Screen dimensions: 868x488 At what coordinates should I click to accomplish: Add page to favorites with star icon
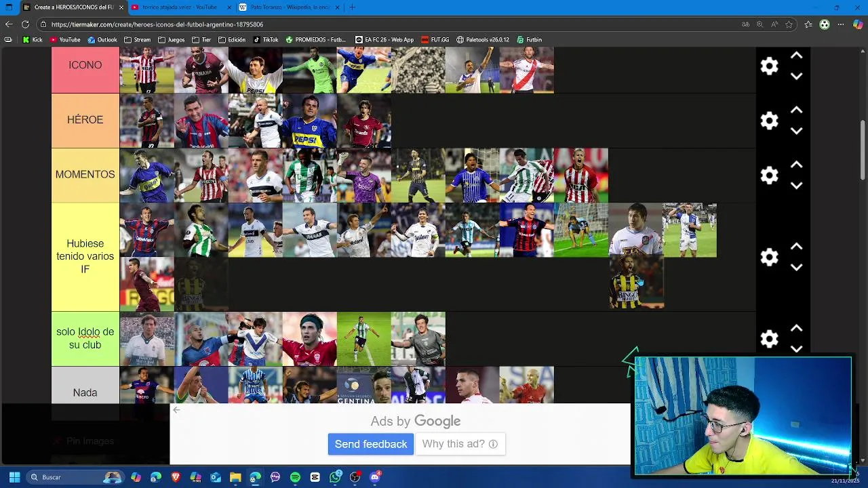[789, 24]
